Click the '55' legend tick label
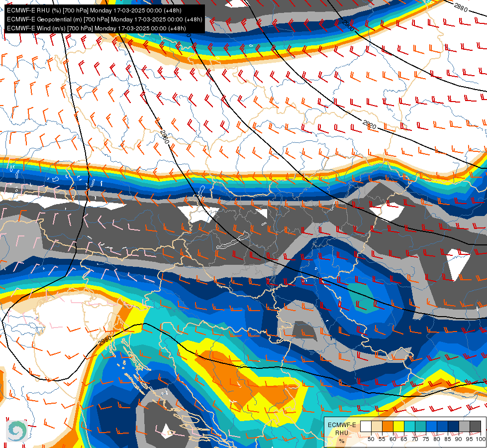The image size is (487, 448). point(382,439)
